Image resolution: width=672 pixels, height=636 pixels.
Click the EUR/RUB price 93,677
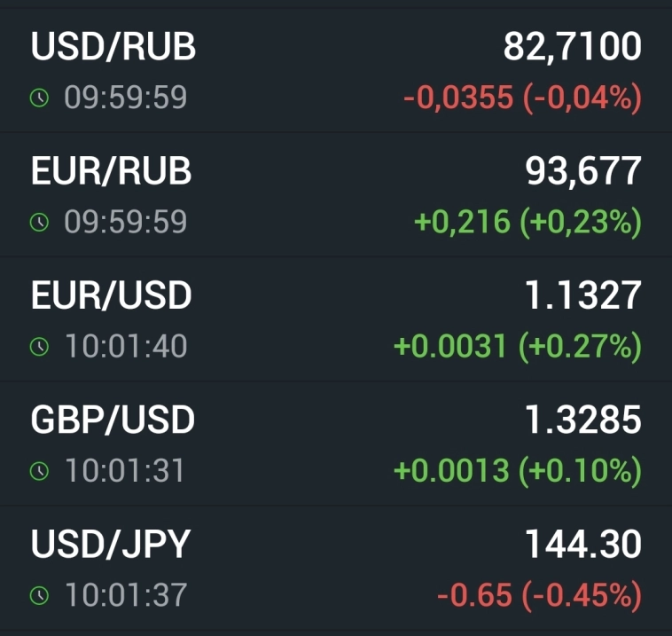(x=582, y=171)
